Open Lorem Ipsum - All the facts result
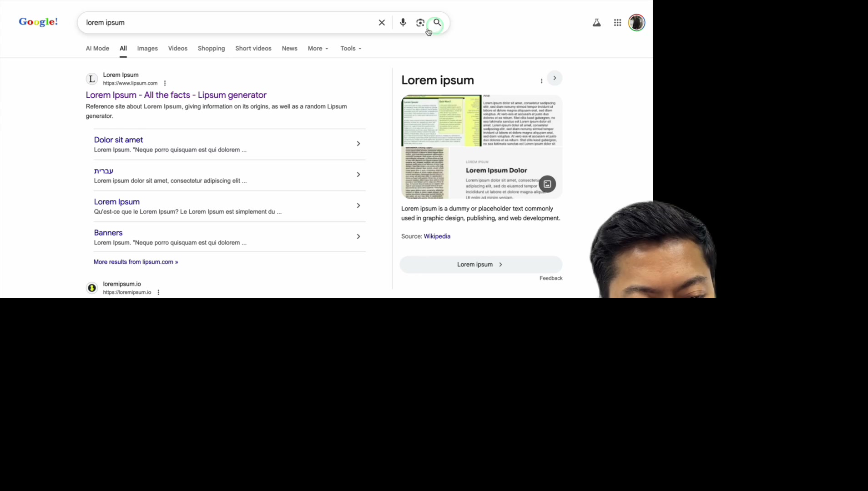The image size is (868, 491). 176,95
